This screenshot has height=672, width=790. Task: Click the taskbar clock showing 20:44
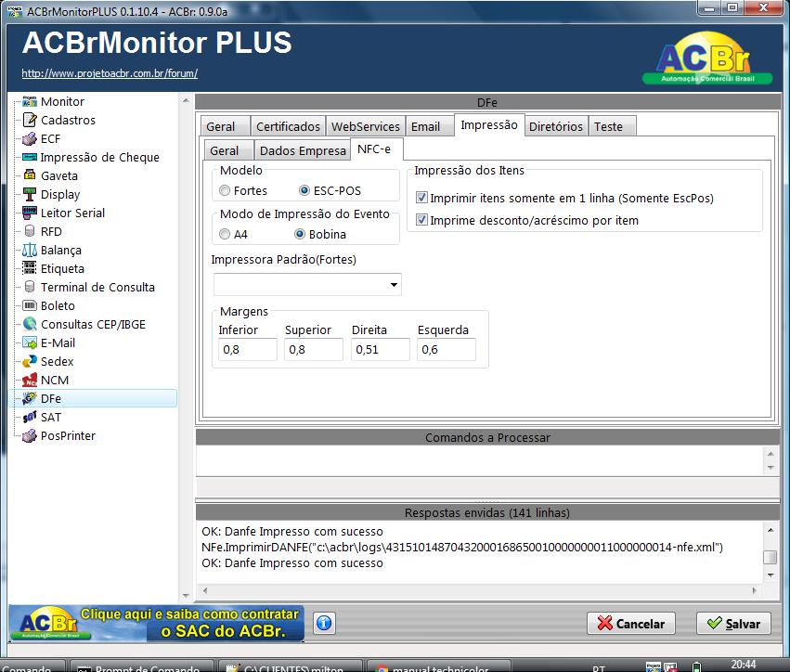click(744, 665)
